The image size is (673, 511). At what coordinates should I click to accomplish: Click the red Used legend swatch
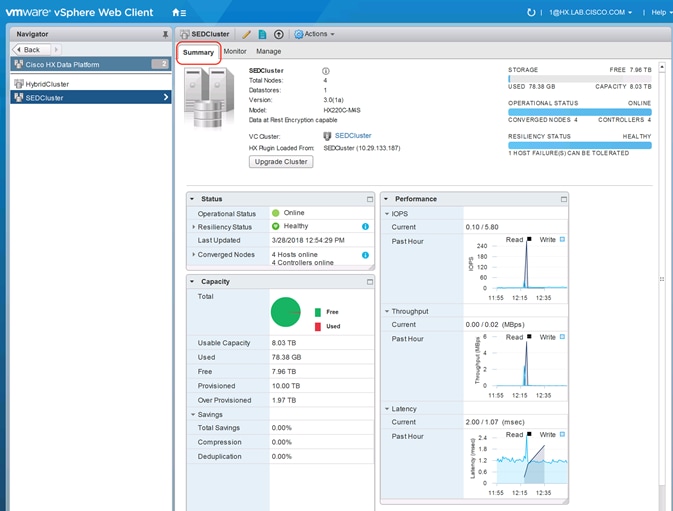[318, 327]
